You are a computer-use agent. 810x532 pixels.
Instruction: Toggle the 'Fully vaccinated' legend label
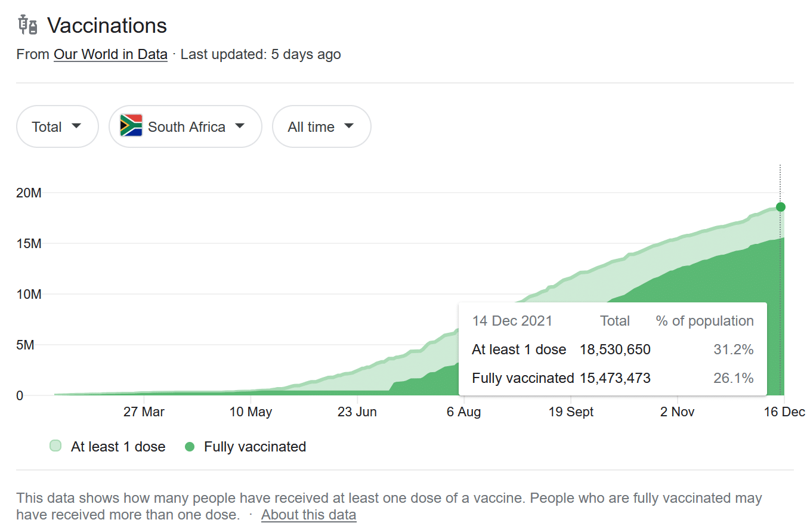(x=255, y=447)
